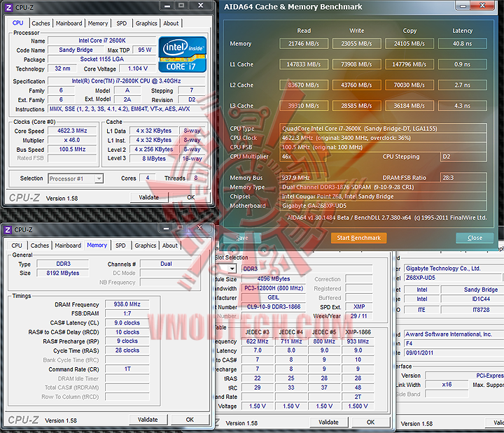This screenshot has width=504, height=433.
Task: Click Validate in the top CPU-Z window
Action: click(x=149, y=197)
